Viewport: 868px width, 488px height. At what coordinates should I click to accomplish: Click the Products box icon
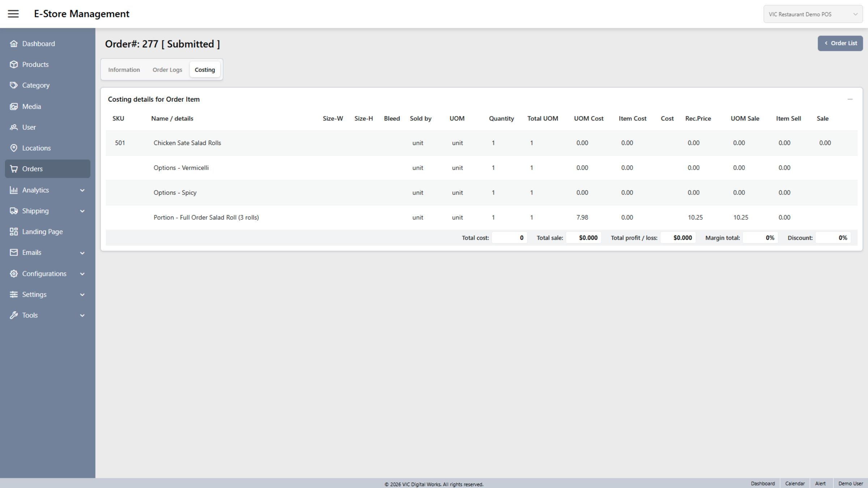(x=14, y=64)
